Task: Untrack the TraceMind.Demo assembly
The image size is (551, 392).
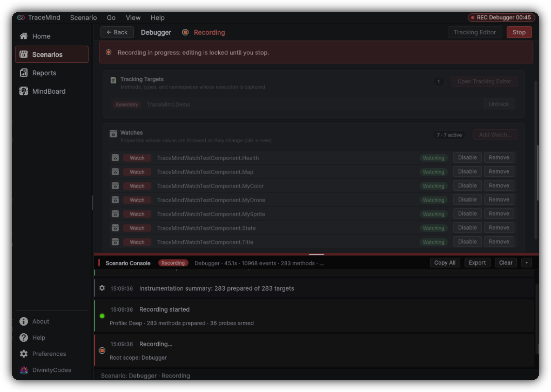Action: (x=499, y=104)
